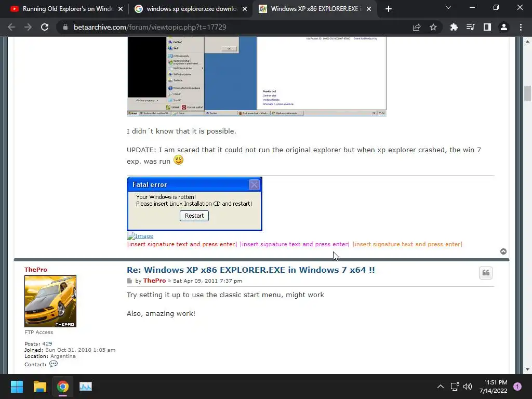Open the Windows XP desktop screenshot image

tap(257, 76)
